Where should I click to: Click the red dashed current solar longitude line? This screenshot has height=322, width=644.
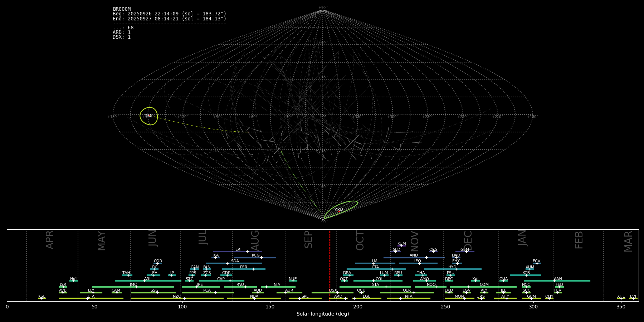[330, 265]
